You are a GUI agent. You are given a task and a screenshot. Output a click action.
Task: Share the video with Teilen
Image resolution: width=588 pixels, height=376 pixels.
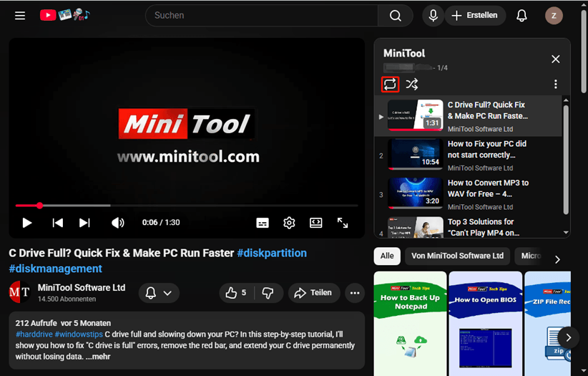pos(314,293)
